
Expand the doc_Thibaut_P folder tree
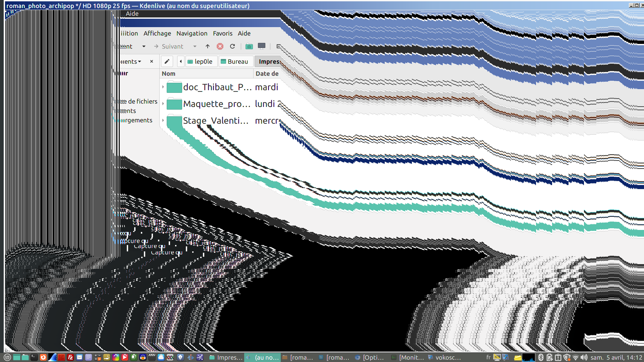[163, 87]
